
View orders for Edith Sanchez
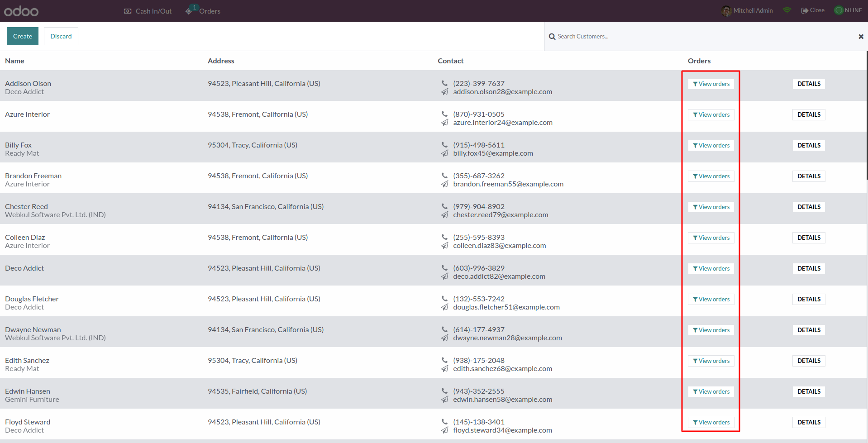tap(711, 361)
